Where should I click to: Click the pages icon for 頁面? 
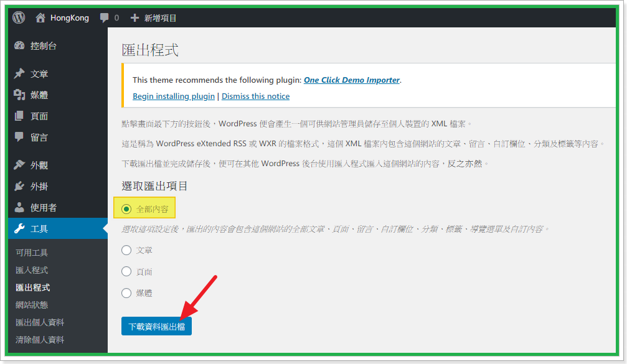[19, 116]
